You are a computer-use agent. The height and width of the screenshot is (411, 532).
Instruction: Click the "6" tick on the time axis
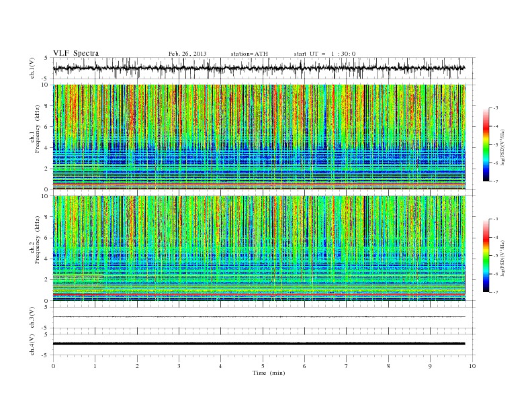coord(305,366)
